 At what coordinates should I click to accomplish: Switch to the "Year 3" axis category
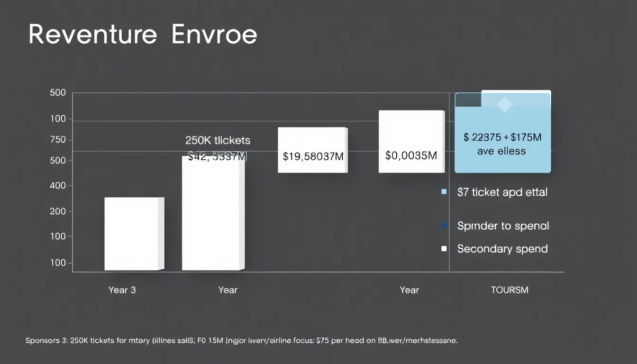[x=122, y=290]
